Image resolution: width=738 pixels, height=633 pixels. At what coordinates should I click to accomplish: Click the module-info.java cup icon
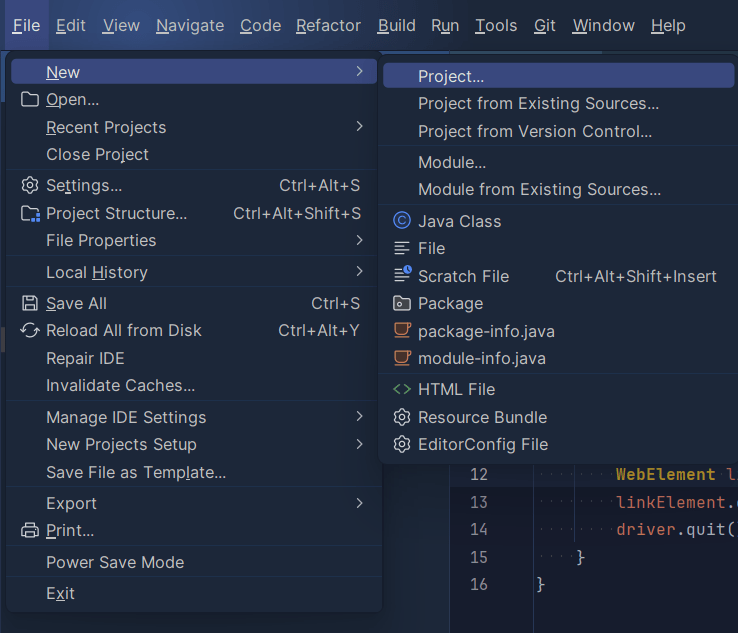tap(402, 358)
